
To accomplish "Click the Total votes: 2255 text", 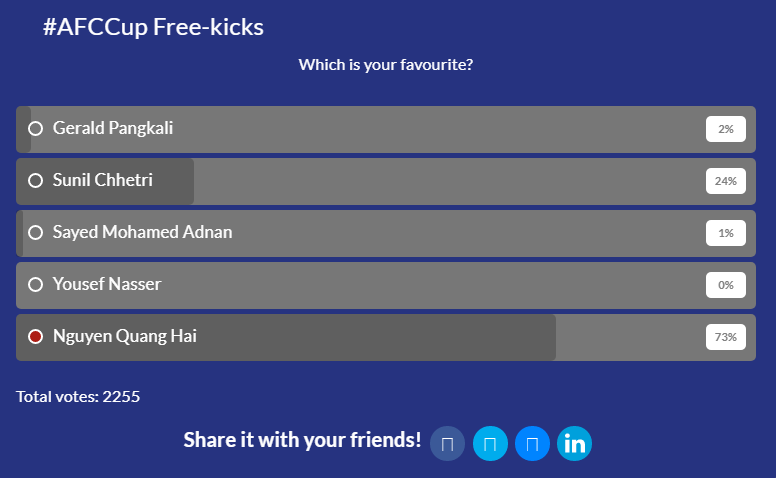I will coord(78,397).
